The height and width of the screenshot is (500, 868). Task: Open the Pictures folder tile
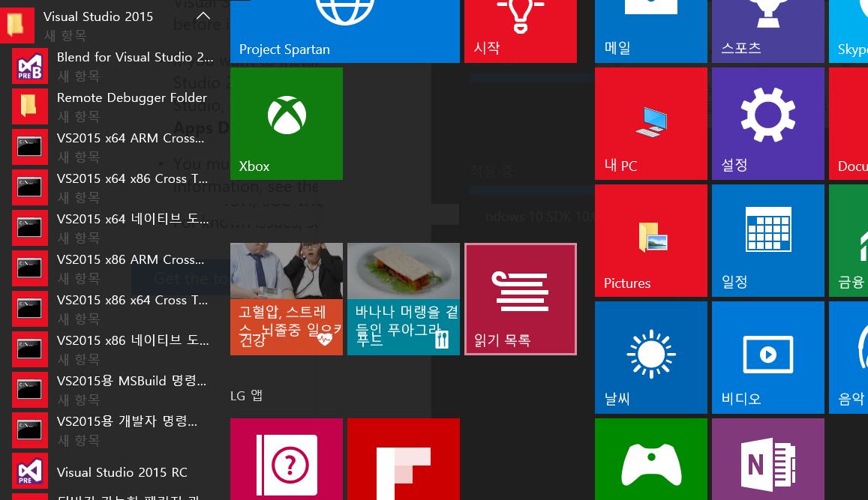pos(651,241)
